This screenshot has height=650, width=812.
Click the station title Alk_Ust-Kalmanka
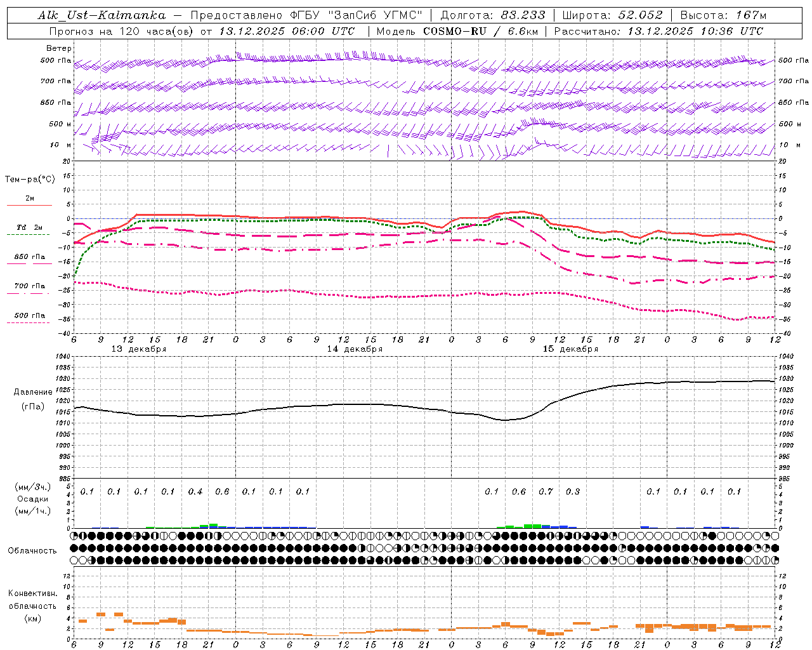(x=102, y=15)
